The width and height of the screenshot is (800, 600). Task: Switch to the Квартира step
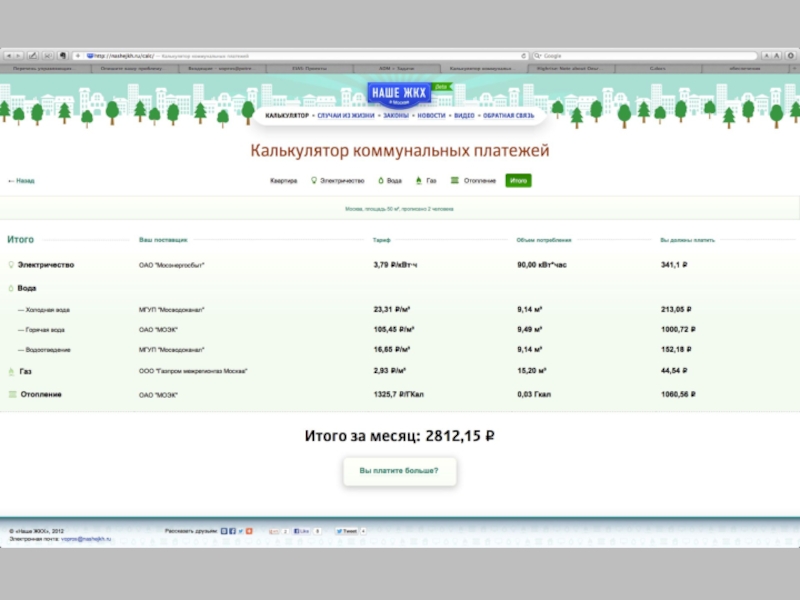284,181
